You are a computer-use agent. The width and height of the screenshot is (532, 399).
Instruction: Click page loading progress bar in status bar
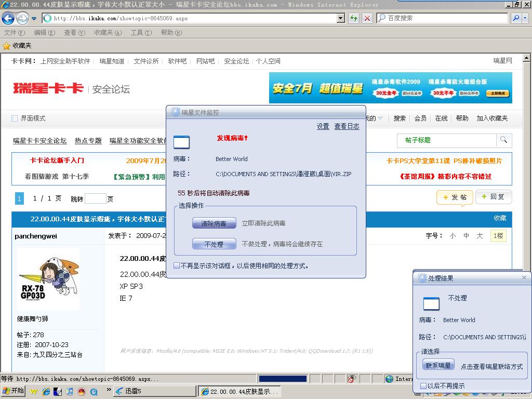click(x=283, y=379)
